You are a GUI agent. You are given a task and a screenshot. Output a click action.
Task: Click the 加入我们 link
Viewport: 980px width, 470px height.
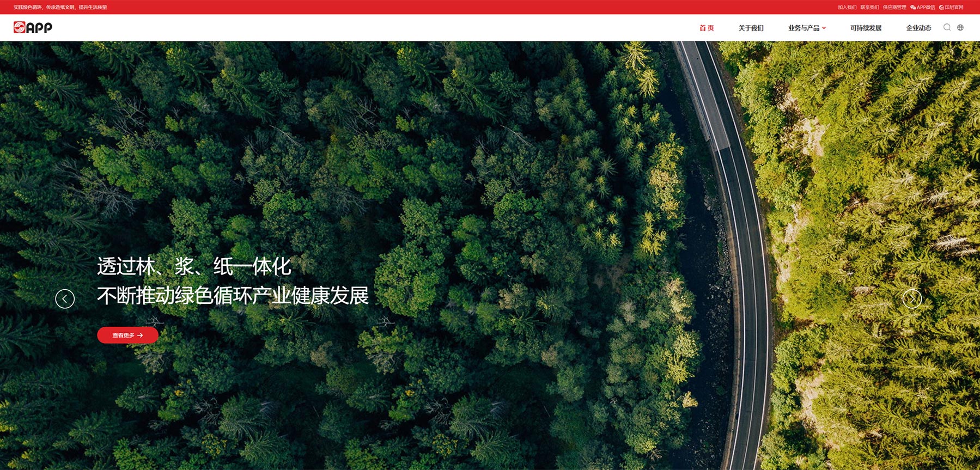pos(847,7)
